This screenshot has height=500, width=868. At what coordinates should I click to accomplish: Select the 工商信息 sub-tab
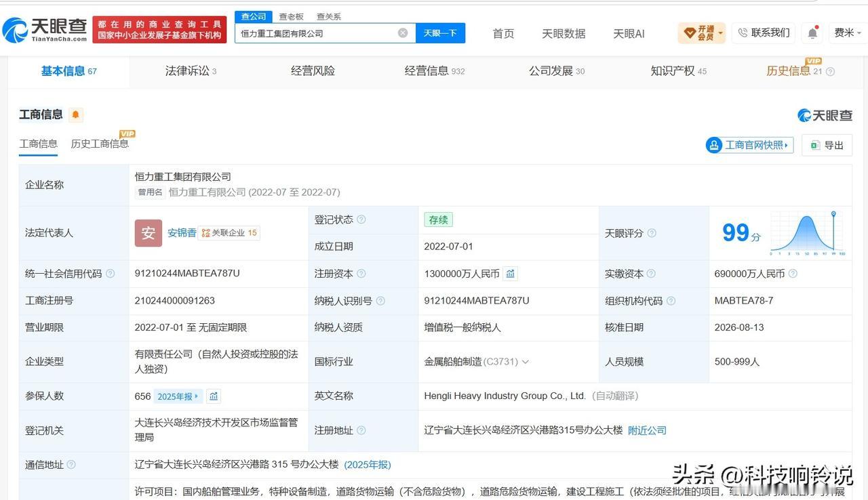(38, 144)
